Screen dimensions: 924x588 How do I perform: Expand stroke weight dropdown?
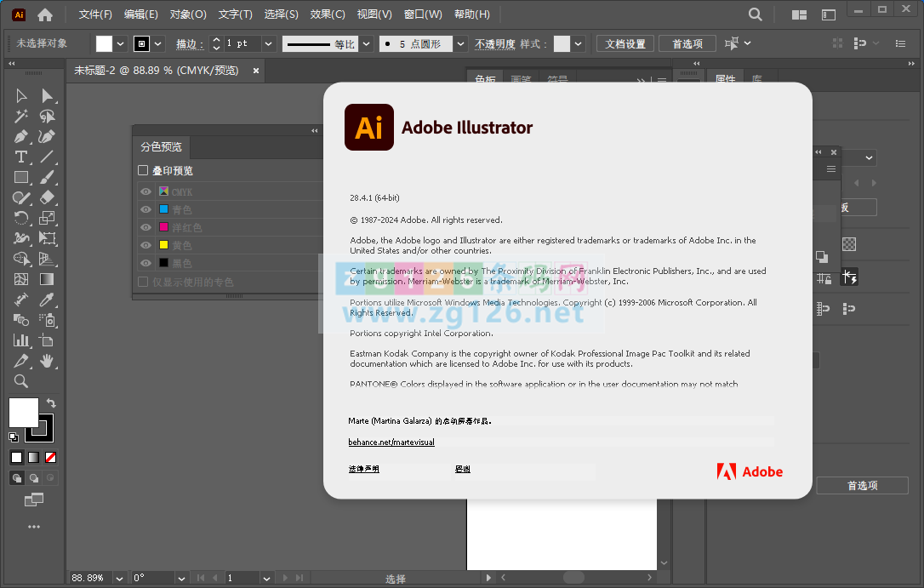click(268, 43)
